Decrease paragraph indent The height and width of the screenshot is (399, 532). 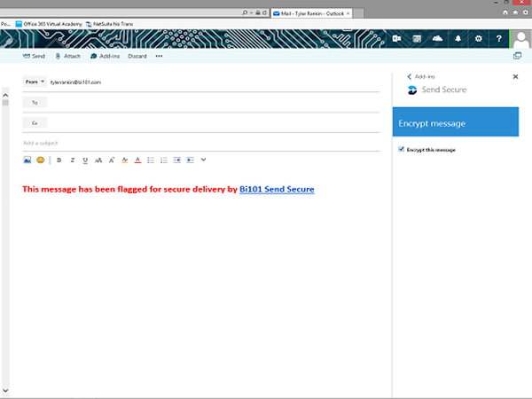click(177, 160)
